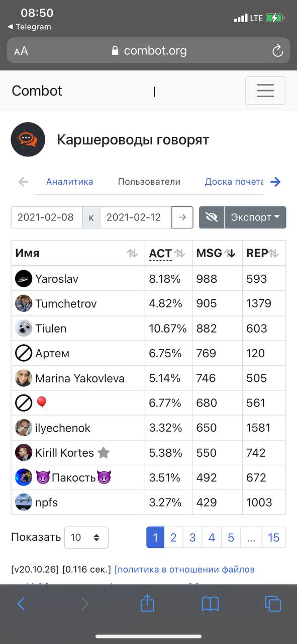Switch to the Аналитика tab
The width and height of the screenshot is (297, 644).
[x=69, y=182]
